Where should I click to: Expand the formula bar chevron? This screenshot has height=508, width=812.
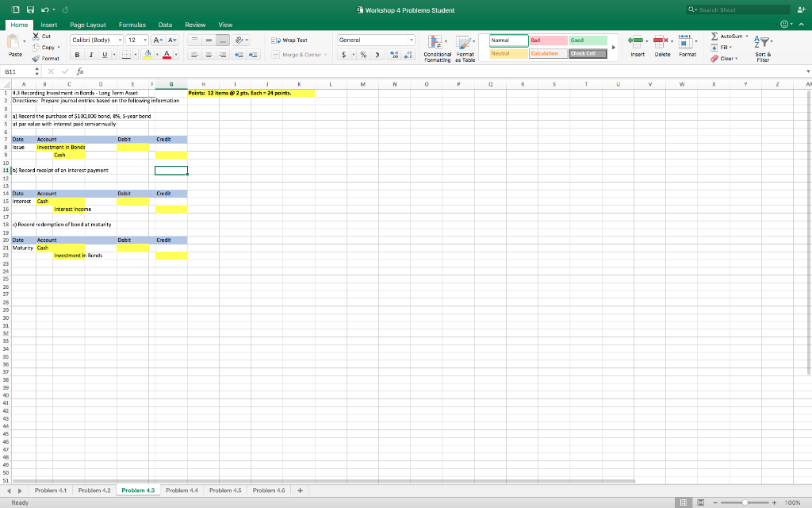[x=808, y=71]
